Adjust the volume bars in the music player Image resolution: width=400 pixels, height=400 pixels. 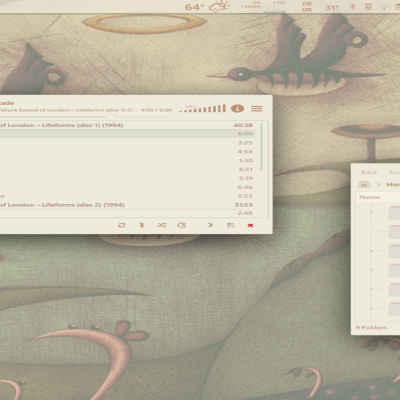(x=202, y=109)
